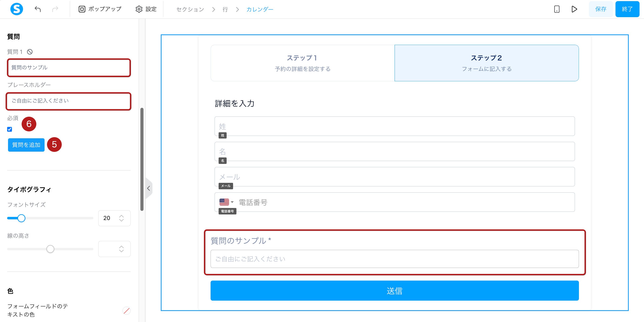Click the systeme.io S logo
The width and height of the screenshot is (644, 322).
tap(16, 9)
